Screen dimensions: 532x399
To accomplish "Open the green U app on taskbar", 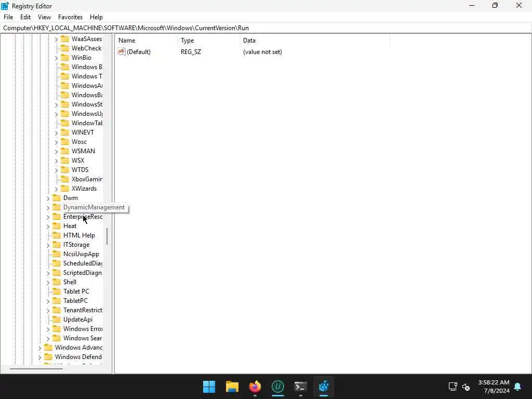I will click(278, 387).
